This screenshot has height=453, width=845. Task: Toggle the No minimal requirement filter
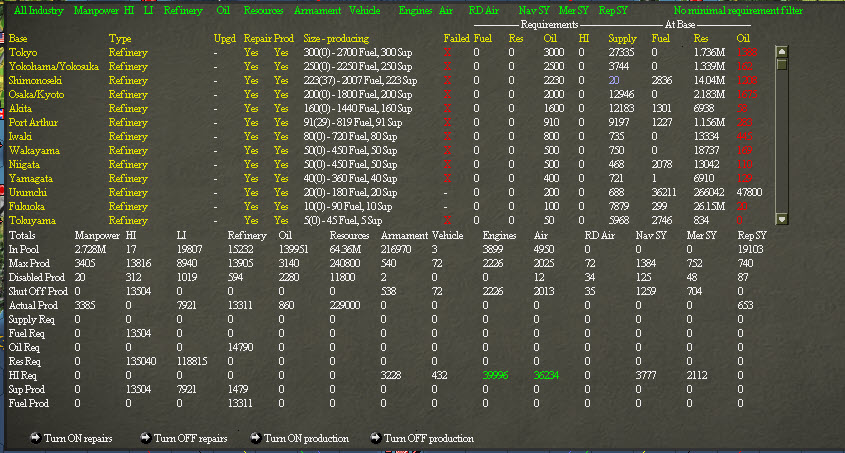[x=738, y=11]
